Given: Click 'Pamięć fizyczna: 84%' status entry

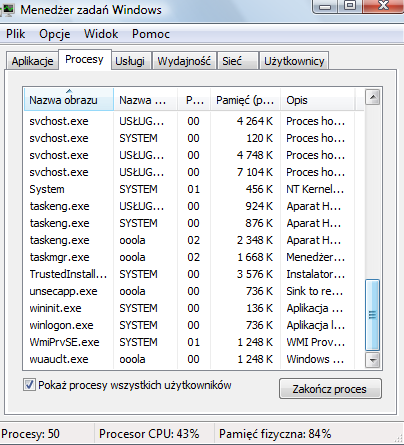Looking at the screenshot, I should tap(275, 434).
